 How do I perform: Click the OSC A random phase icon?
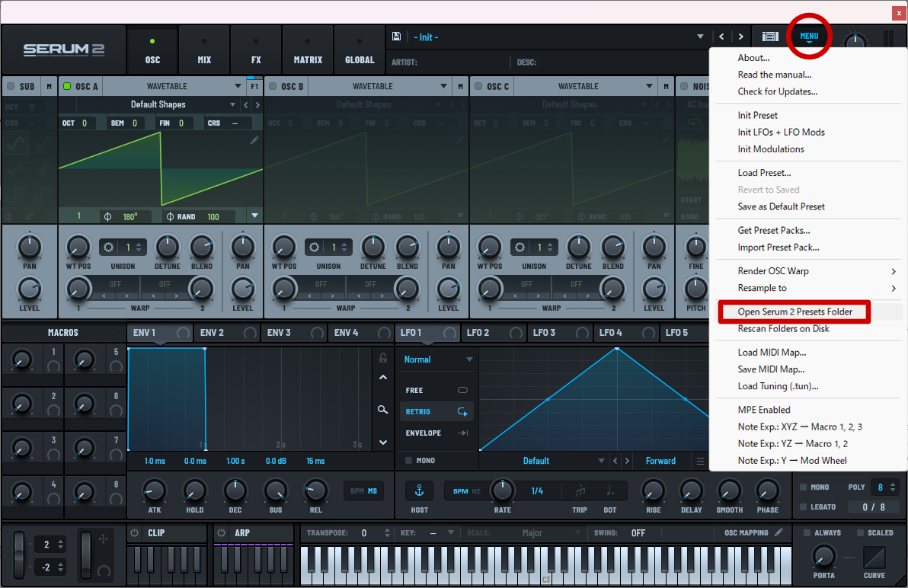(171, 216)
